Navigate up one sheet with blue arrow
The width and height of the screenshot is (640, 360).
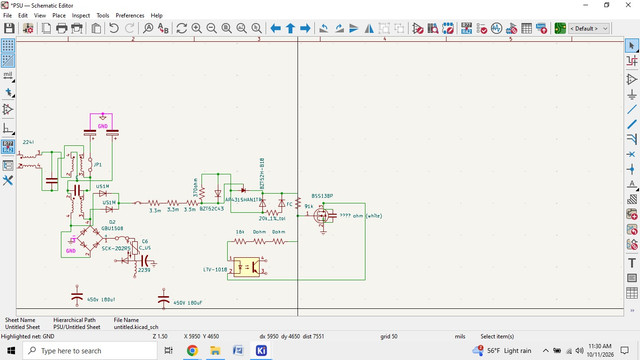[290, 28]
